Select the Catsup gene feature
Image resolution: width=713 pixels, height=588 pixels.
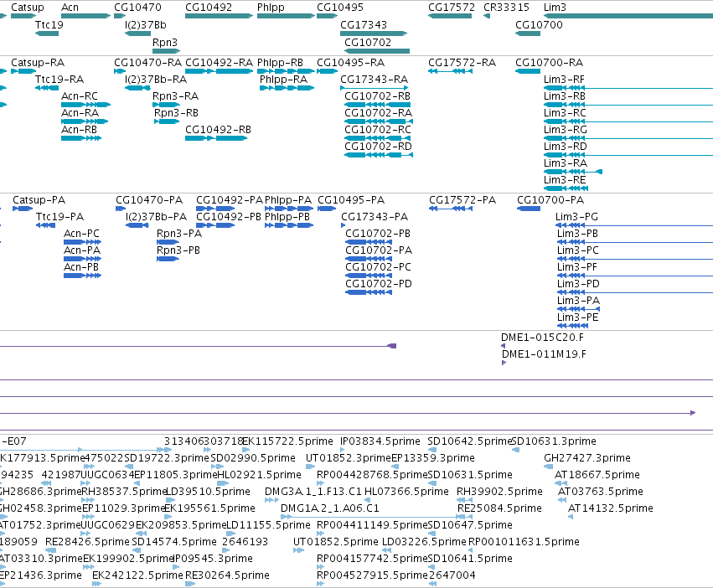(23, 16)
